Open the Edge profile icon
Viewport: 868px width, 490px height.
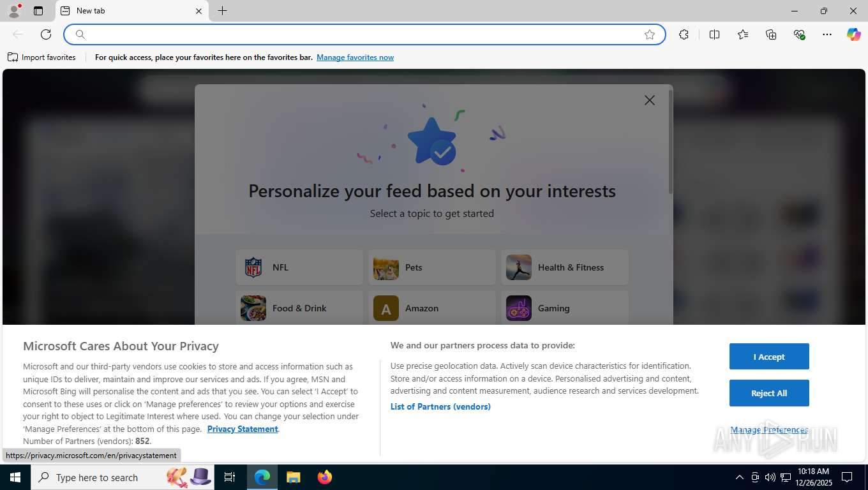click(14, 11)
